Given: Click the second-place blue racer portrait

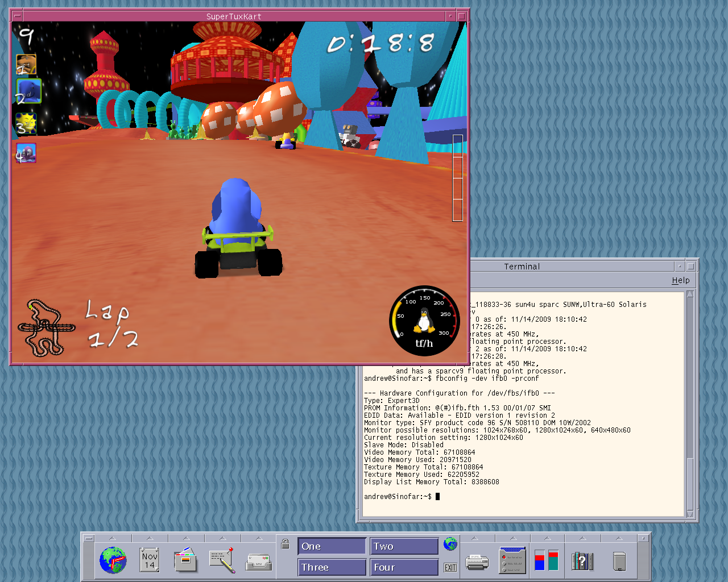Looking at the screenshot, I should coord(28,91).
